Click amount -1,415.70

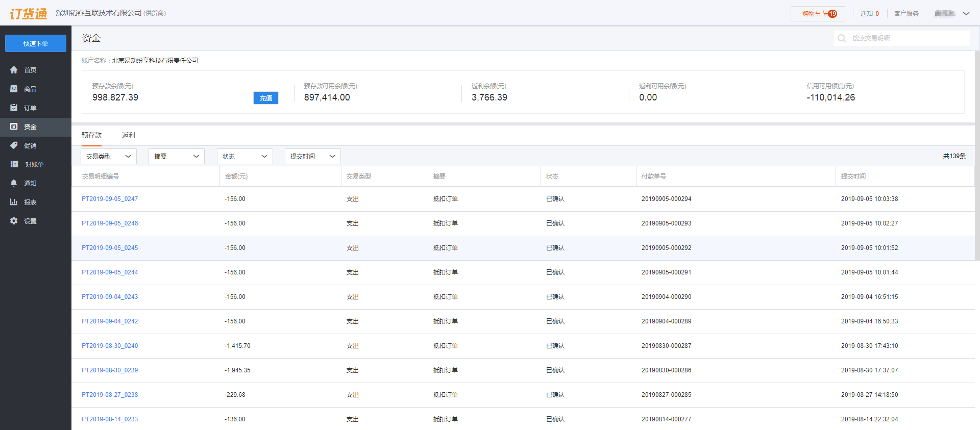[x=237, y=346]
